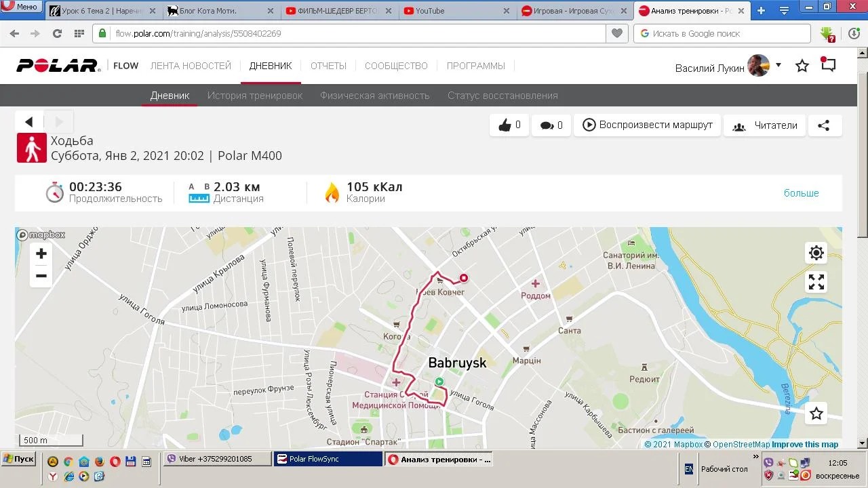Expand training details via 'больше'

tap(801, 193)
